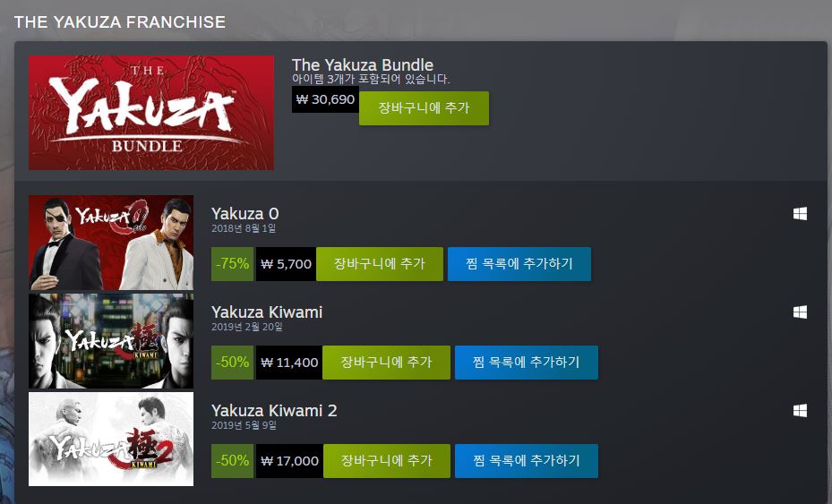
Task: Open the Yakuza 0 cover thumbnail
Action: point(111,243)
